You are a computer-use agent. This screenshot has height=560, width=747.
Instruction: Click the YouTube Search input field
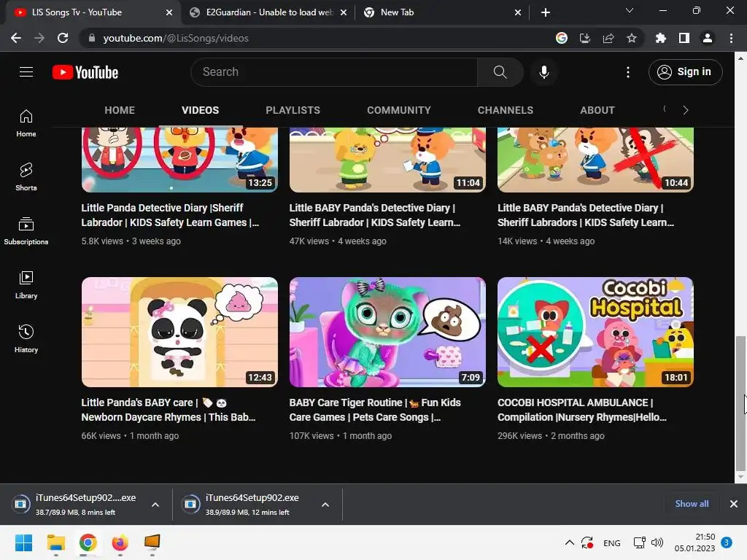tap(334, 72)
